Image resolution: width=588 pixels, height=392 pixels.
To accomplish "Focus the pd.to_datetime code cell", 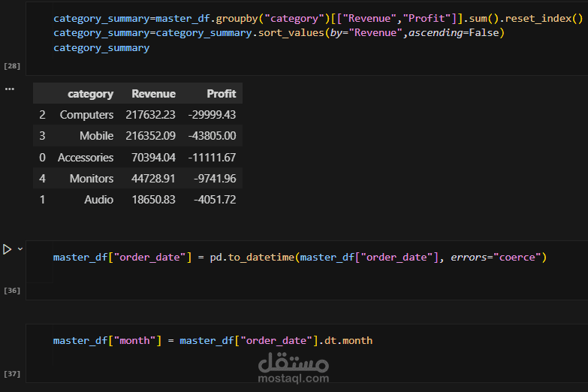I will (300, 258).
